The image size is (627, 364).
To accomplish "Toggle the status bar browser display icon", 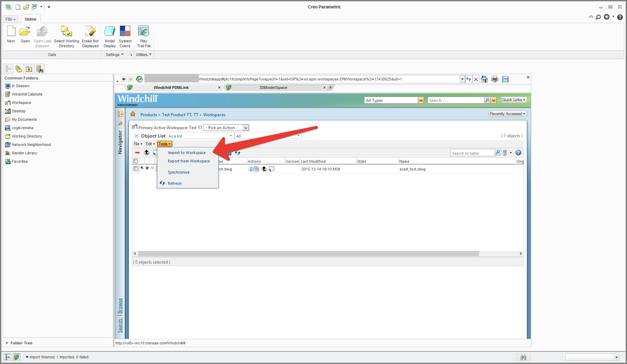I will 16,357.
